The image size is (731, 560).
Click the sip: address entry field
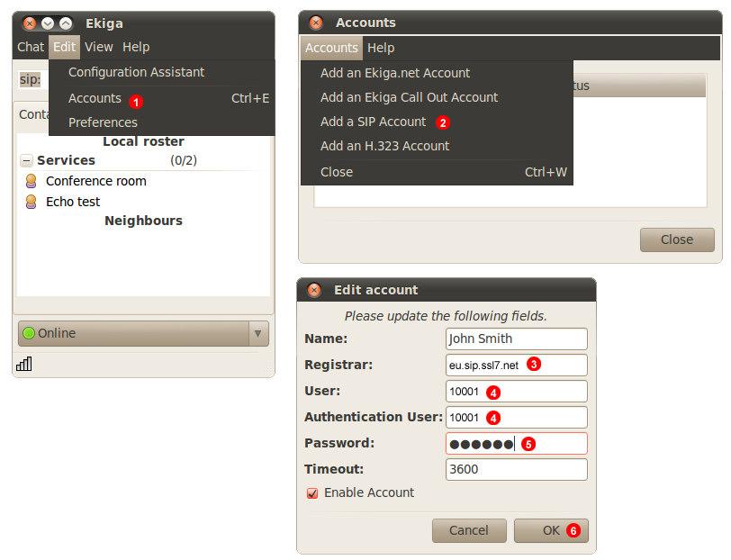tap(33, 79)
